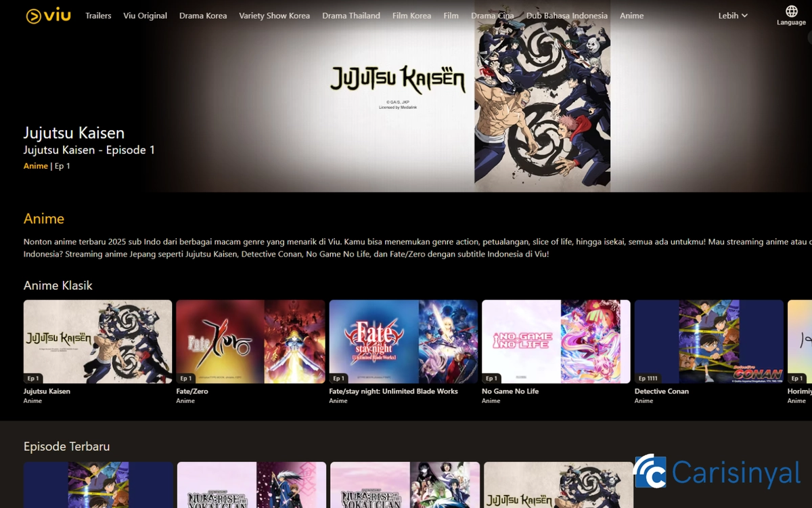Open the Language globe selector
Image resolution: width=812 pixels, height=508 pixels.
click(x=790, y=15)
